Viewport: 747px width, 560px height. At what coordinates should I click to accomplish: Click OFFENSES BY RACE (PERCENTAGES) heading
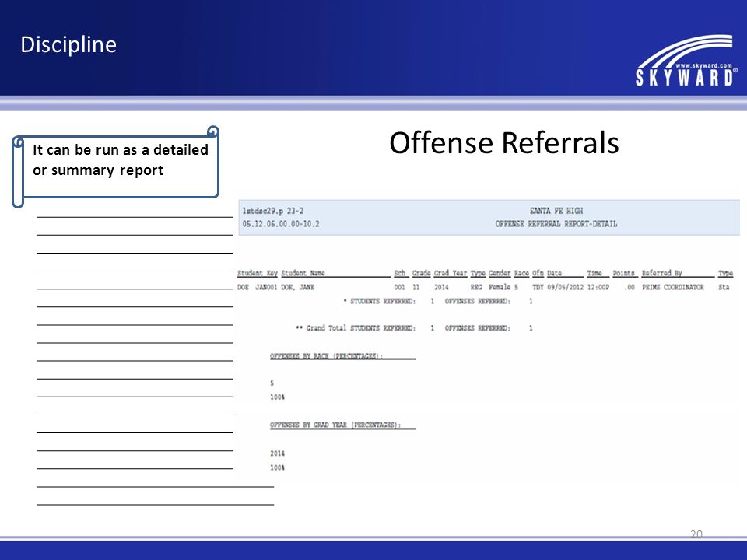(327, 355)
